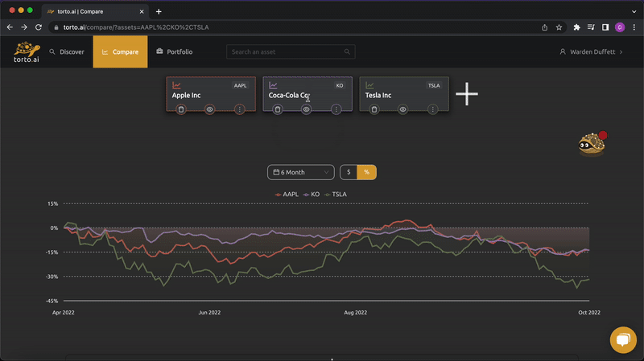Screen dimensions: 644x361
Task: Toggle KO series in chart legend
Action: [x=312, y=195]
